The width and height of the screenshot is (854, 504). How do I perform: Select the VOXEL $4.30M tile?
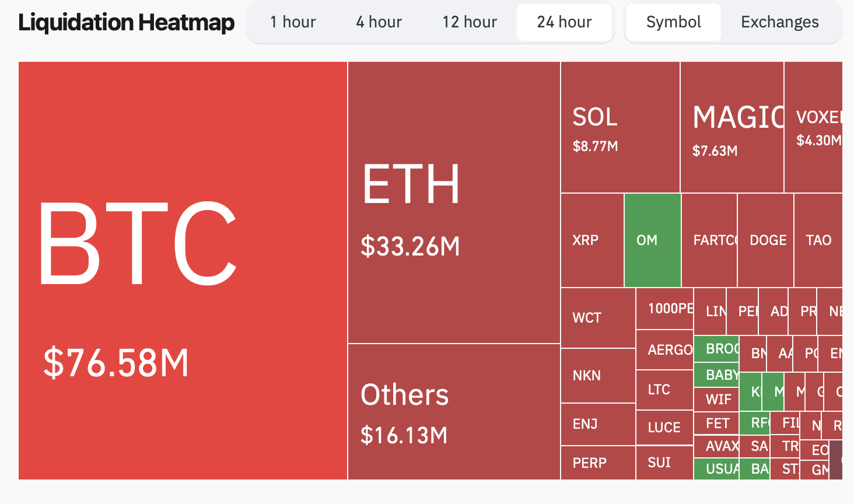pos(813,127)
